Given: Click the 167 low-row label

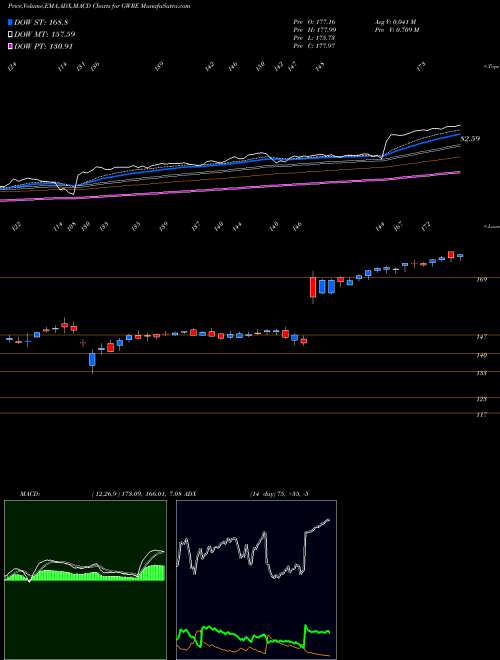Looking at the screenshot, I should [398, 226].
